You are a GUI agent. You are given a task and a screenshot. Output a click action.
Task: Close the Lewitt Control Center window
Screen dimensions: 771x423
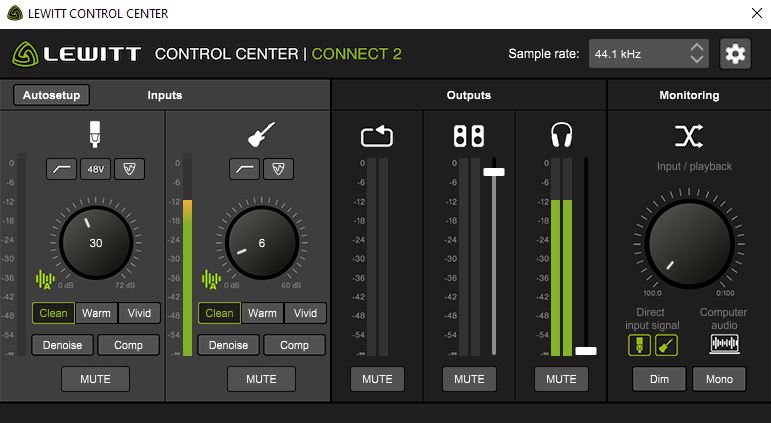click(x=757, y=13)
